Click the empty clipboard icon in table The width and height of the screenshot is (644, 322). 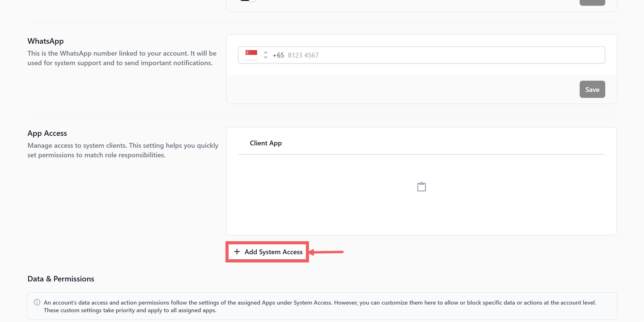click(x=421, y=187)
